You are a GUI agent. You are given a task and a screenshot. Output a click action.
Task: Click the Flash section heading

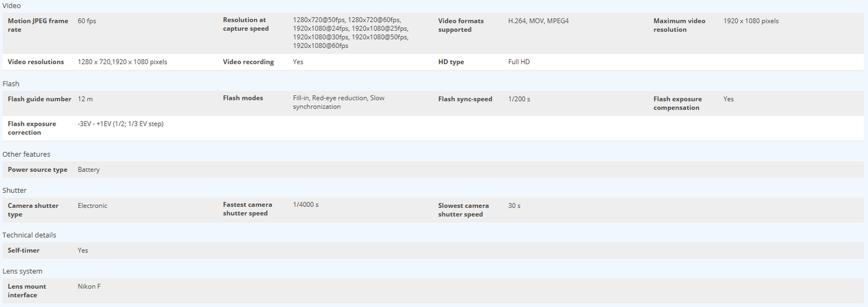click(11, 84)
